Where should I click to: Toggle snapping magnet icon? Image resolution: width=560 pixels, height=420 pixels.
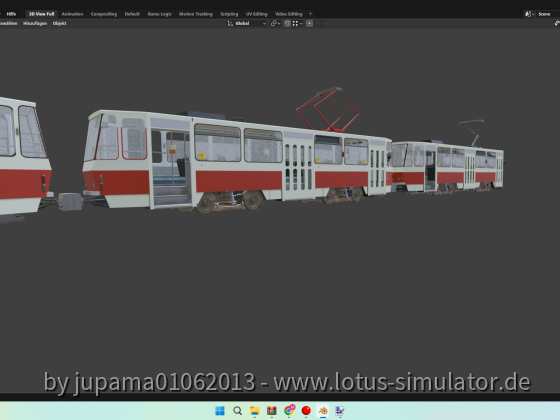coord(287,23)
